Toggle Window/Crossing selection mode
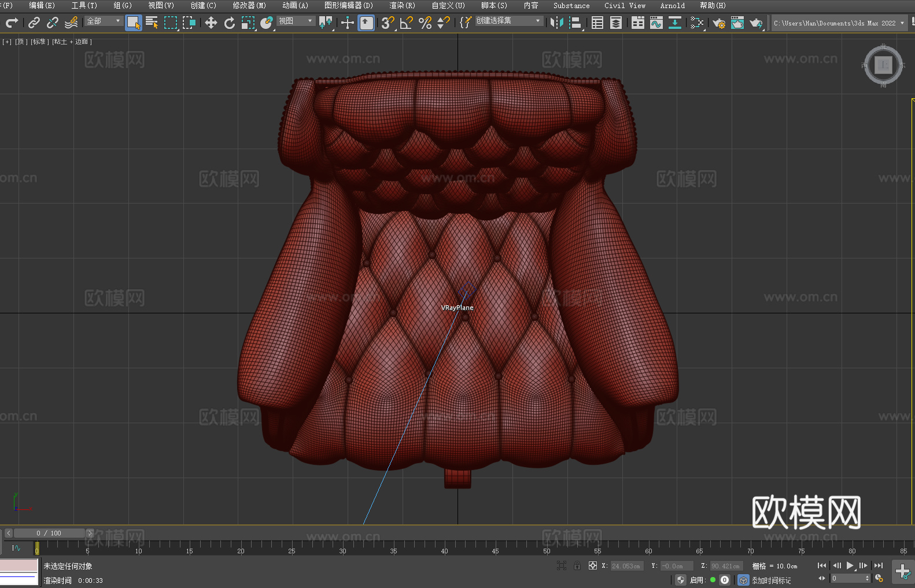 pos(189,23)
